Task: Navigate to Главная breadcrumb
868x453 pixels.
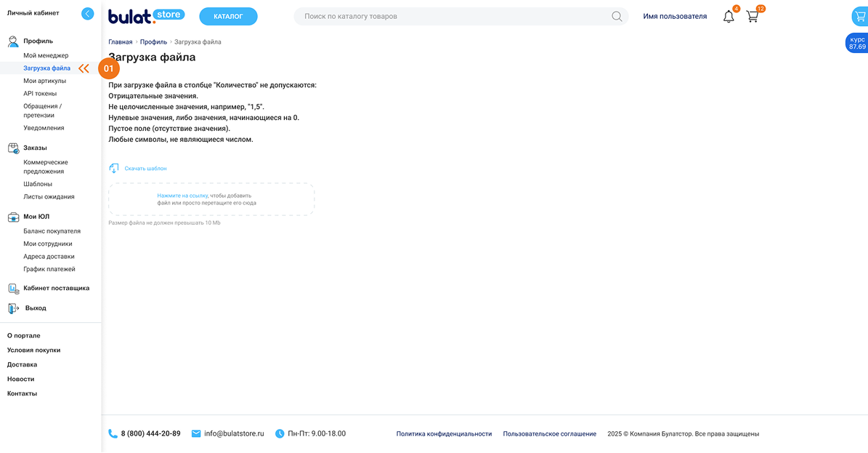Action: tap(121, 42)
